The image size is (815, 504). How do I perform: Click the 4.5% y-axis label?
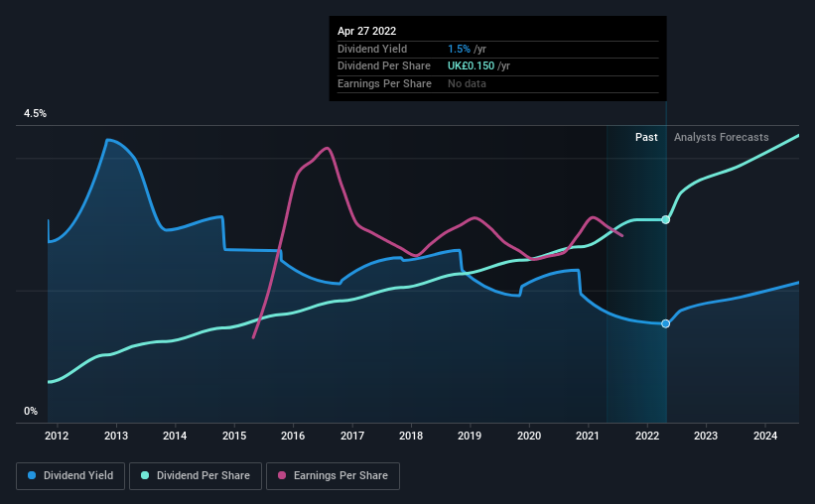35,113
